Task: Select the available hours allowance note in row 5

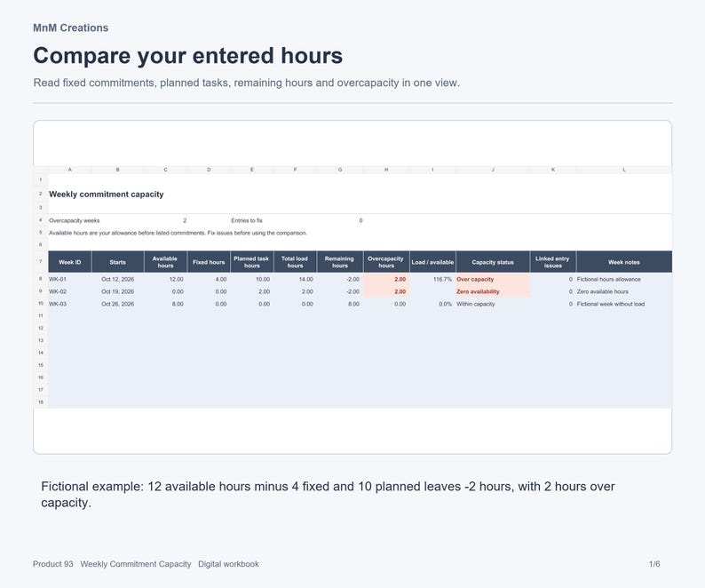Action: [178, 233]
